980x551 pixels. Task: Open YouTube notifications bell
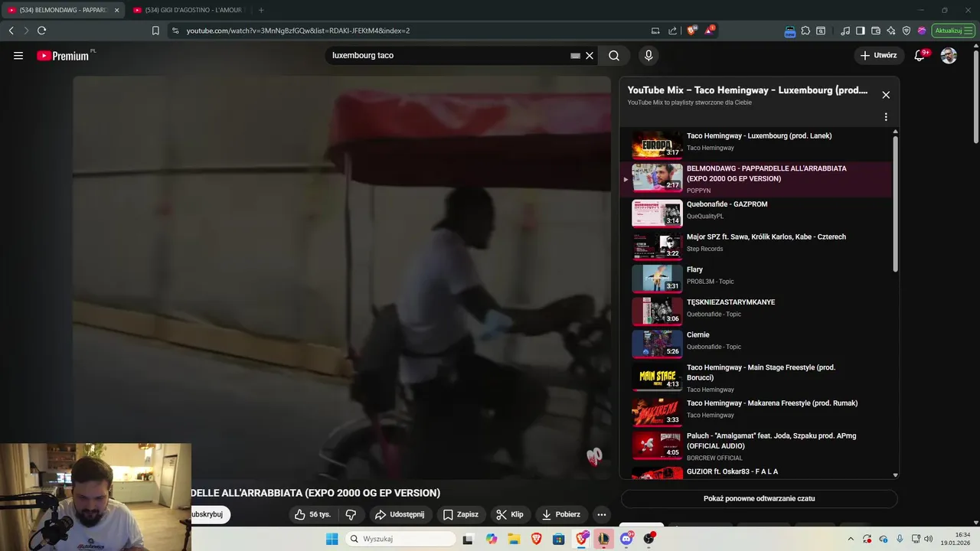(x=920, y=56)
